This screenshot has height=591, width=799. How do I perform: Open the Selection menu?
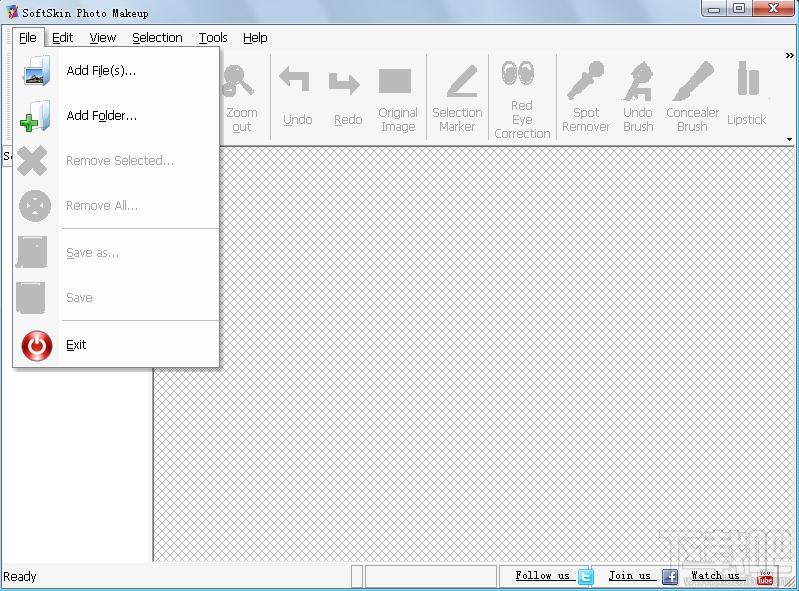(157, 38)
